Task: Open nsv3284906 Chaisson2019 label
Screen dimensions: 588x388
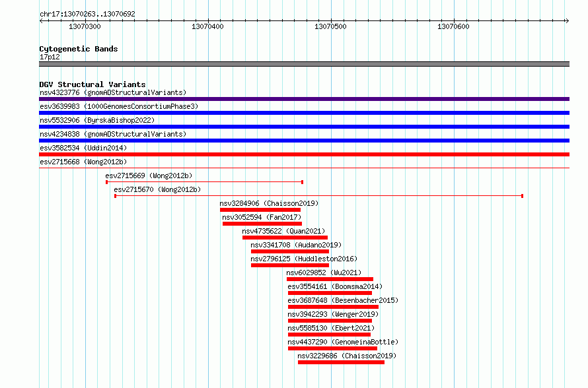Action: [269, 203]
